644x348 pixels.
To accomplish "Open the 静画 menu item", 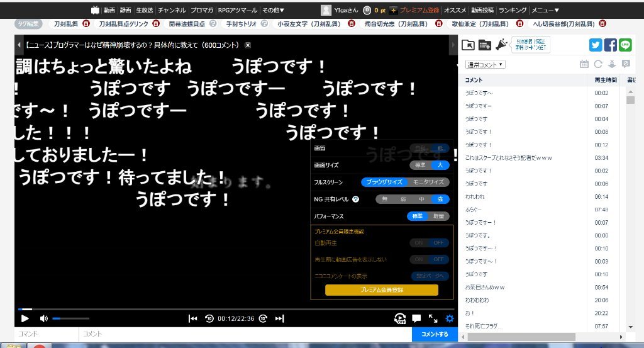I will click(x=126, y=10).
